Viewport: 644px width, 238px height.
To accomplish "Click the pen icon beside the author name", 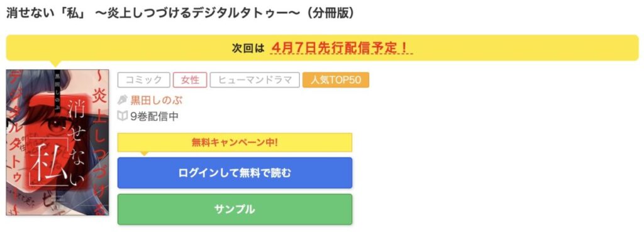I will pos(123,100).
